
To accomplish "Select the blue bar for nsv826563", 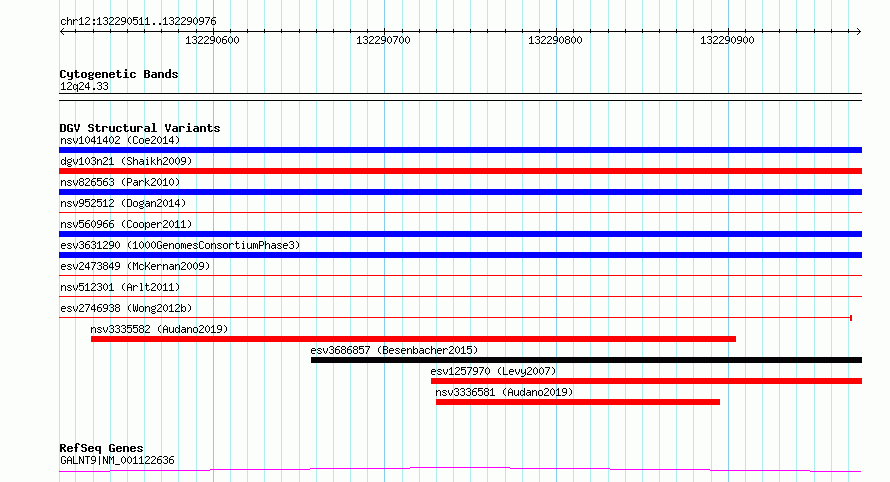I will pos(460,192).
